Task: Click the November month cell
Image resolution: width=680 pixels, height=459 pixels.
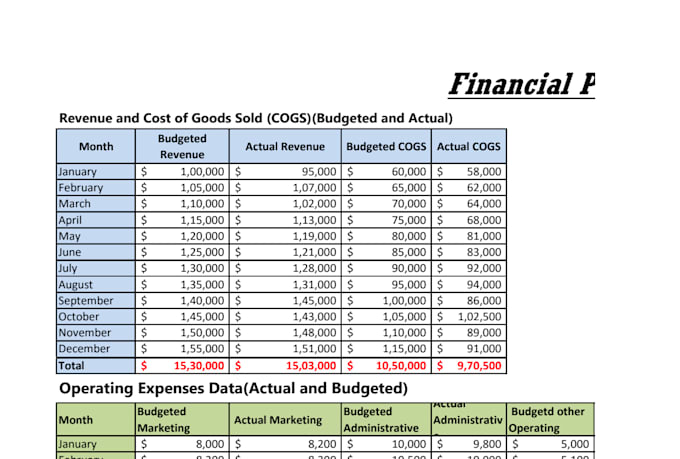Action: click(96, 333)
